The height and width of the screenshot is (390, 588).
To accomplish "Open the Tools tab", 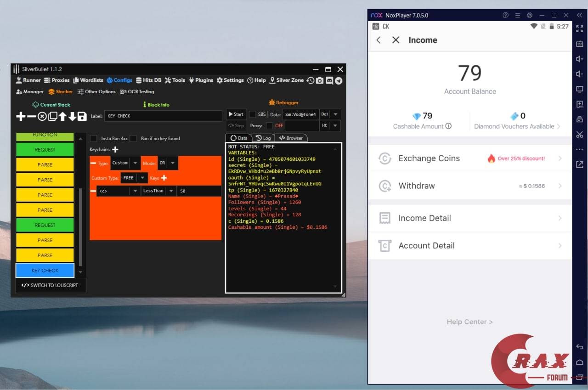I will click(175, 80).
